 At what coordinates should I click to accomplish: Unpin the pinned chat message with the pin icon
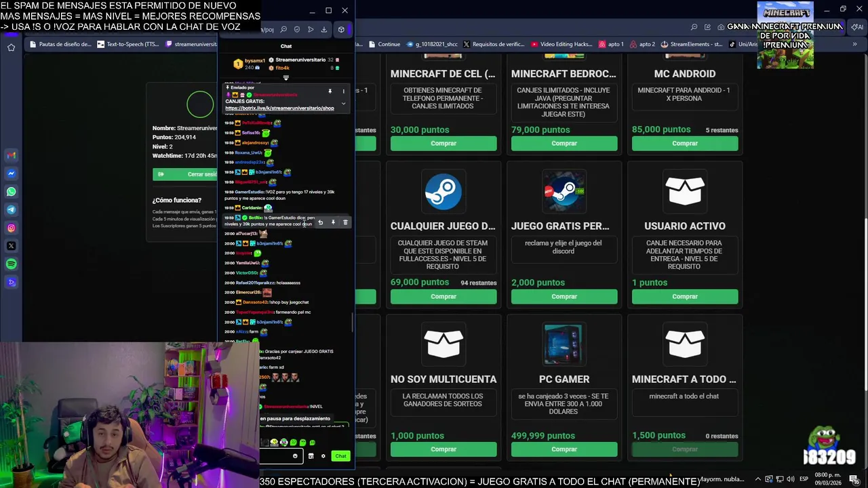coord(330,91)
